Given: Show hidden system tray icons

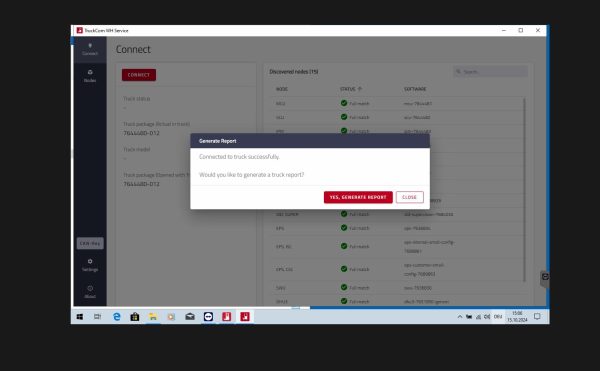Looking at the screenshot, I should (460, 317).
